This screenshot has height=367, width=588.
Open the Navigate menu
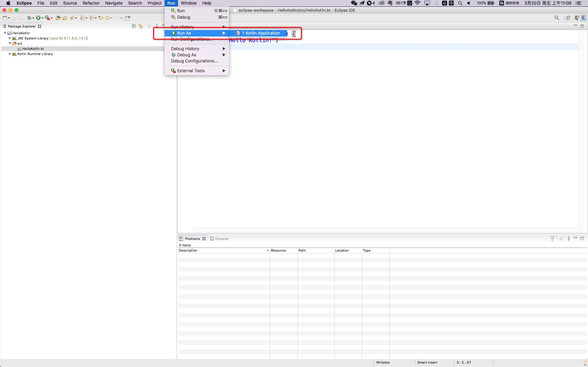click(114, 3)
